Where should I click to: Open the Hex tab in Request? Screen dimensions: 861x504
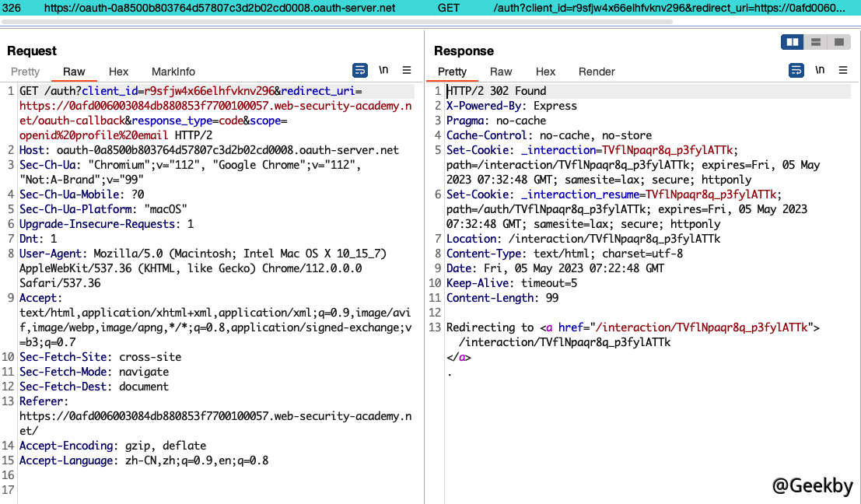[x=118, y=72]
